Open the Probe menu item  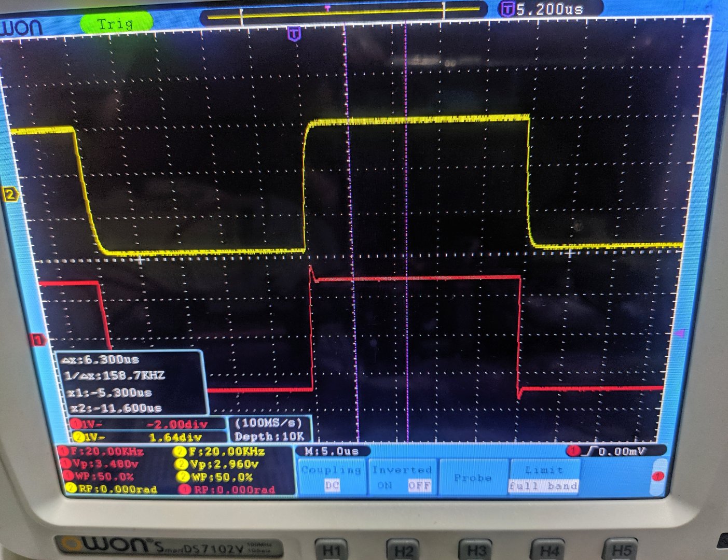click(473, 478)
